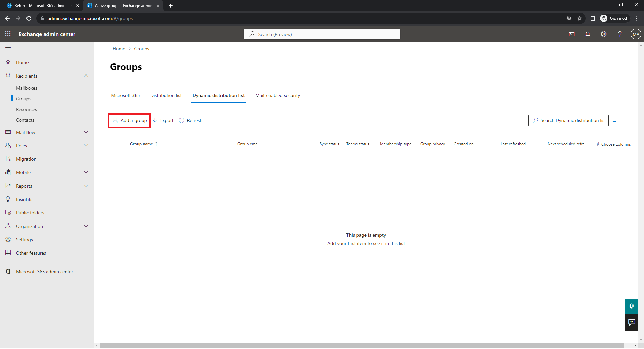
Task: Open Cloud Shell icon in header
Action: (572, 34)
